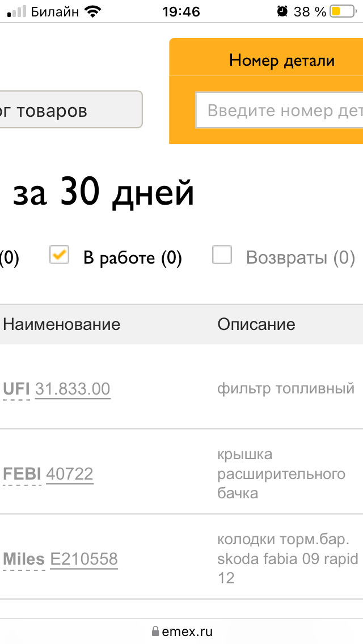
Task: Click the "В работе (0)" filter label
Action: 132,258
